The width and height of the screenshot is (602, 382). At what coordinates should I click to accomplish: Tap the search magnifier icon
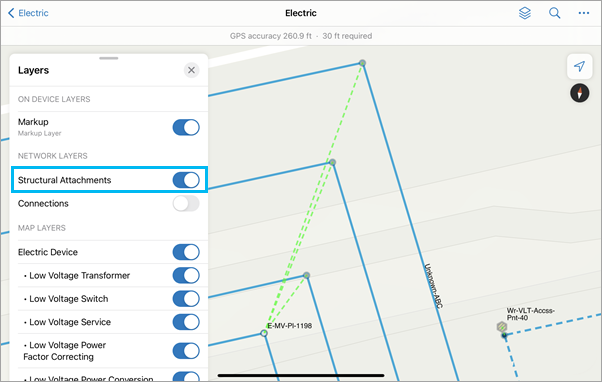click(x=554, y=13)
